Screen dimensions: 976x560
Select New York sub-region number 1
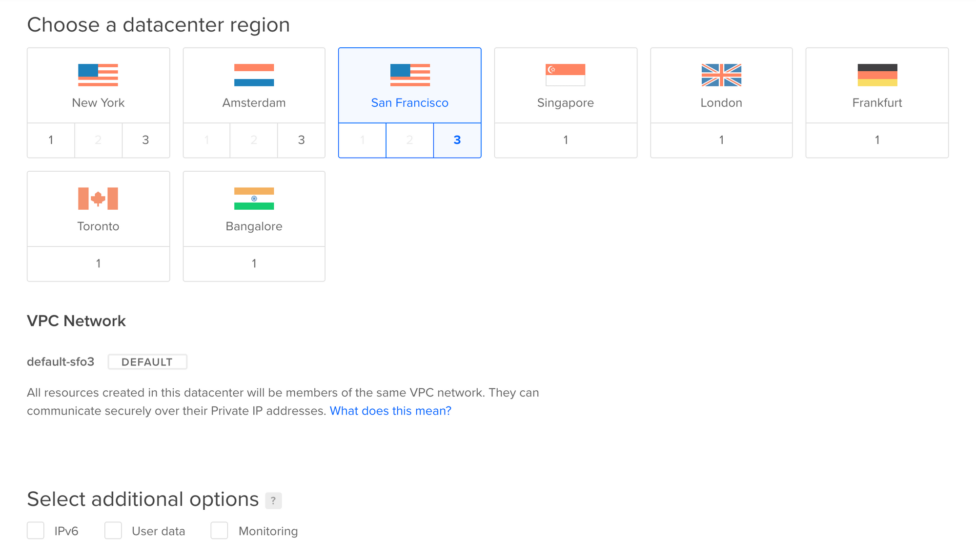tap(51, 140)
